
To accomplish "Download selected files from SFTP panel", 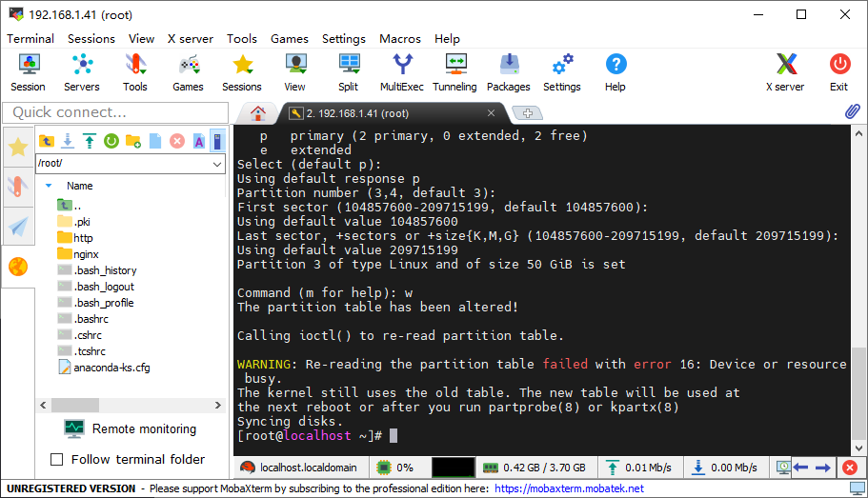I will (68, 141).
